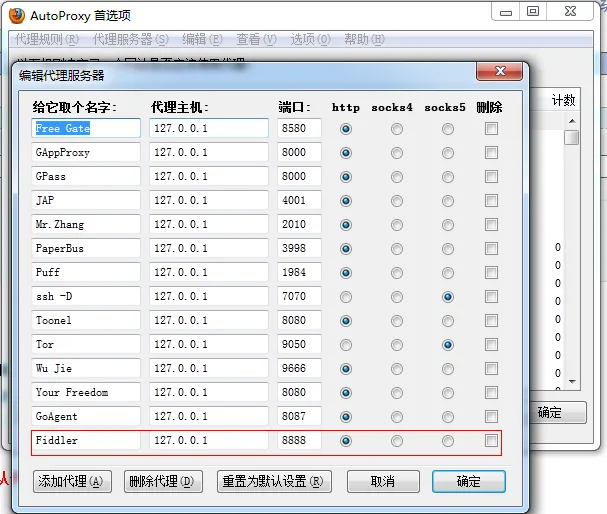Close the edit proxy server dialog
The width and height of the screenshot is (607, 514).
click(500, 71)
